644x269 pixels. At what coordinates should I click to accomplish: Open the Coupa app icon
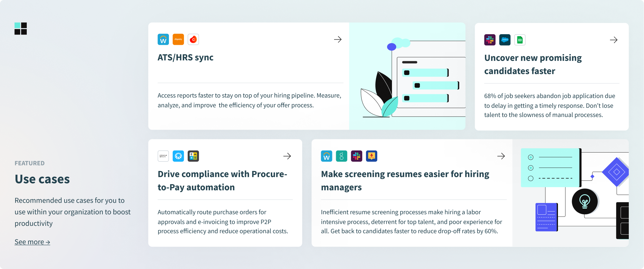click(x=193, y=39)
